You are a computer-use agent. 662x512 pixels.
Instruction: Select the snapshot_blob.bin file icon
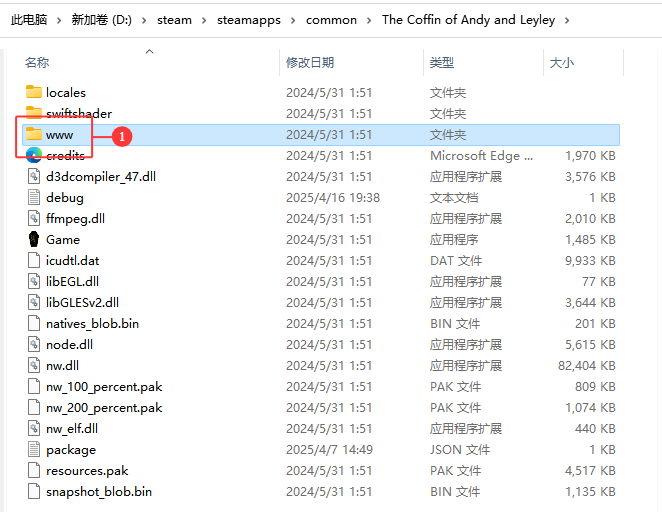pos(34,491)
